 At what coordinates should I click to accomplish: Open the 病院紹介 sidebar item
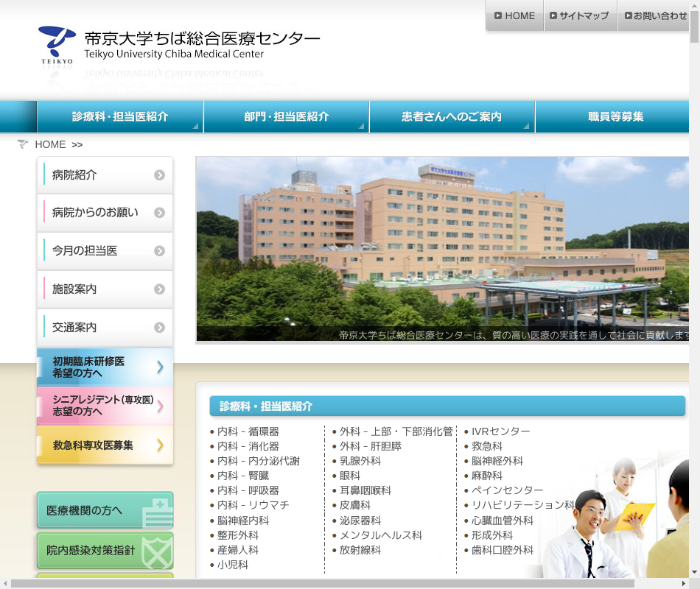tap(105, 175)
